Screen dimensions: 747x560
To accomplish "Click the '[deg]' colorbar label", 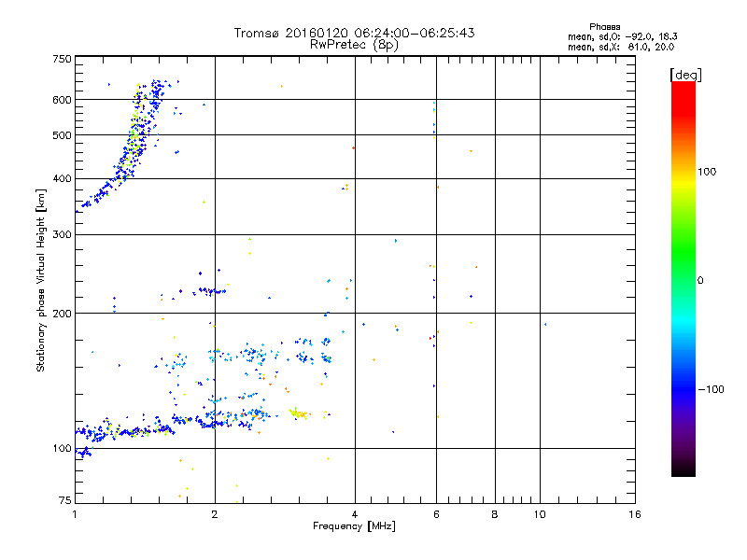I will (685, 75).
